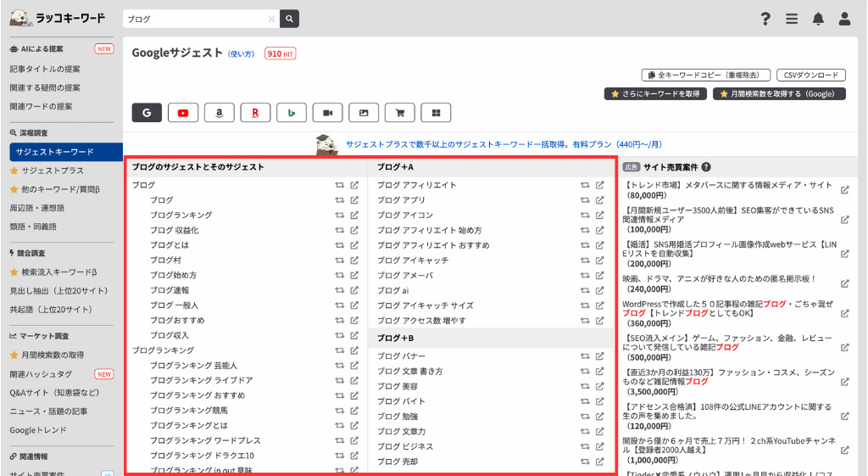Select the YouTube suggest source icon
This screenshot has height=476, width=868.
click(183, 113)
